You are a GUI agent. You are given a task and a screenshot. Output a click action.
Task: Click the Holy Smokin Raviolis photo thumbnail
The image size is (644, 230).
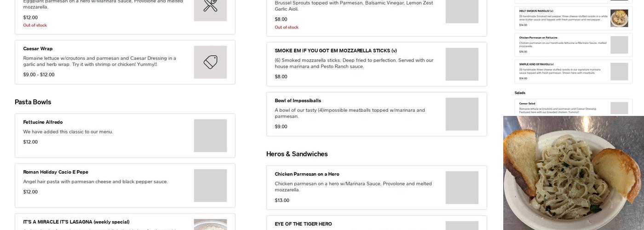point(619,18)
